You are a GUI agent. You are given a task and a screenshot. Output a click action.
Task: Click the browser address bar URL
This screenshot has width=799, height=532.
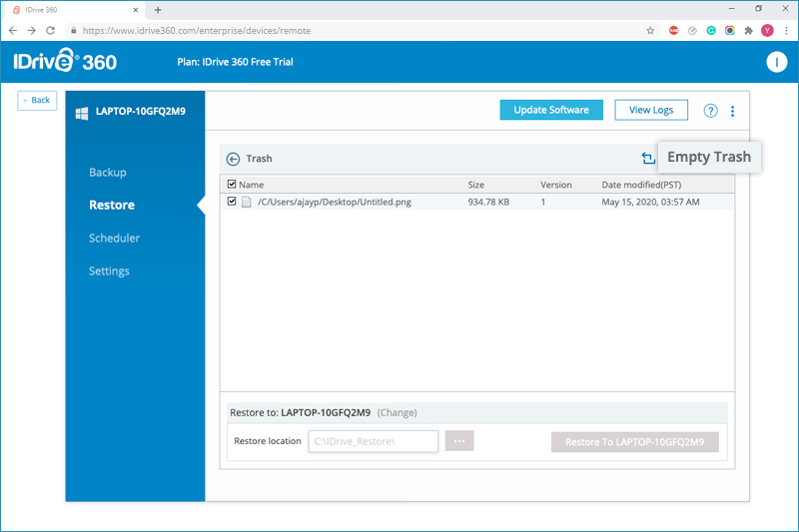pyautogui.click(x=197, y=31)
